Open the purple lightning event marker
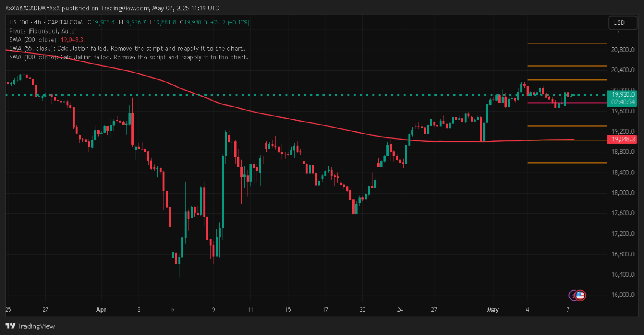Image resolution: width=644 pixels, height=335 pixels. click(573, 295)
